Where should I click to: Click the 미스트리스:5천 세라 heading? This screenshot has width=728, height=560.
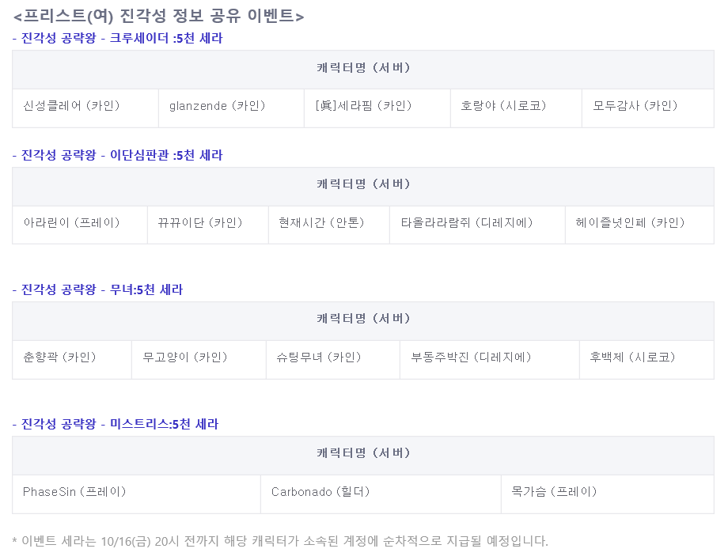(x=164, y=424)
